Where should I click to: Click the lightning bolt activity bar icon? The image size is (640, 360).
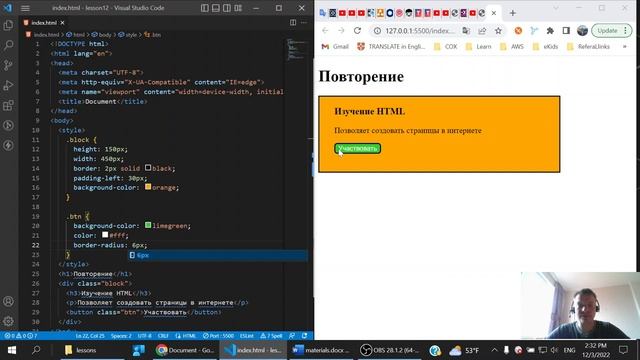8,145
